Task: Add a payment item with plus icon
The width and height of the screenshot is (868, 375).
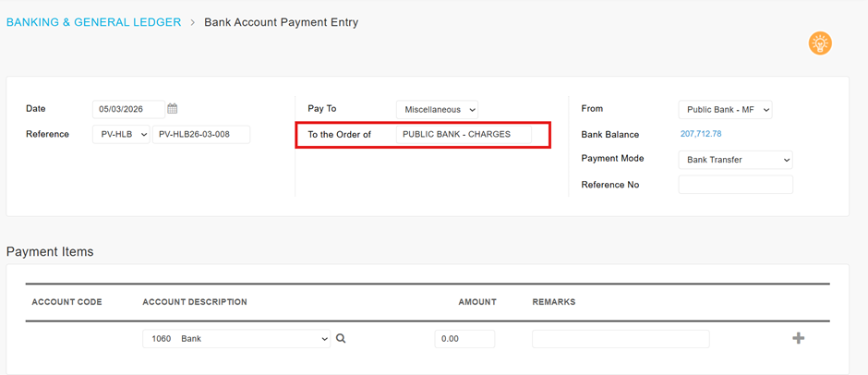Action: pos(799,338)
